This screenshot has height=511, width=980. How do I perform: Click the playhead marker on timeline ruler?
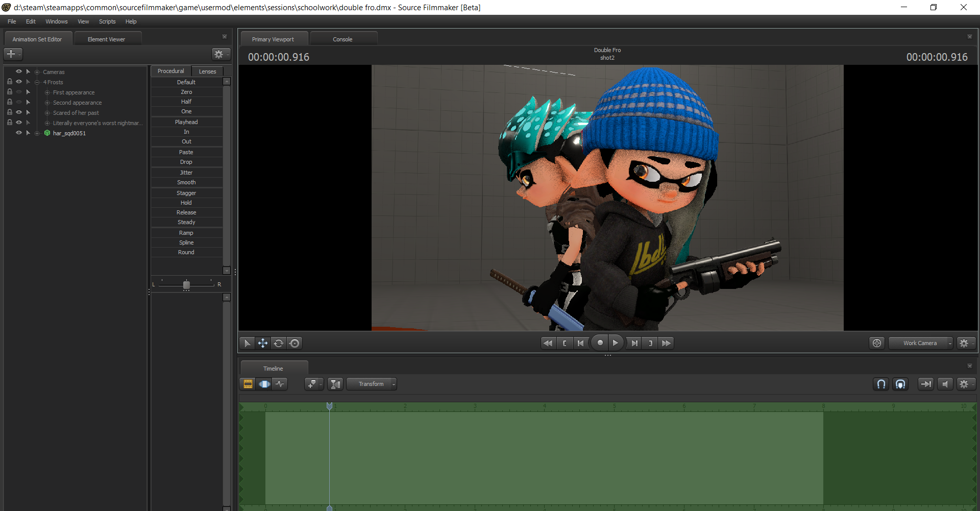(x=330, y=406)
